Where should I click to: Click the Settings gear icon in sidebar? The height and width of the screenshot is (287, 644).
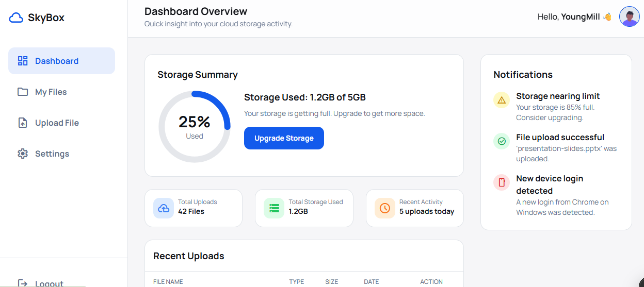23,154
